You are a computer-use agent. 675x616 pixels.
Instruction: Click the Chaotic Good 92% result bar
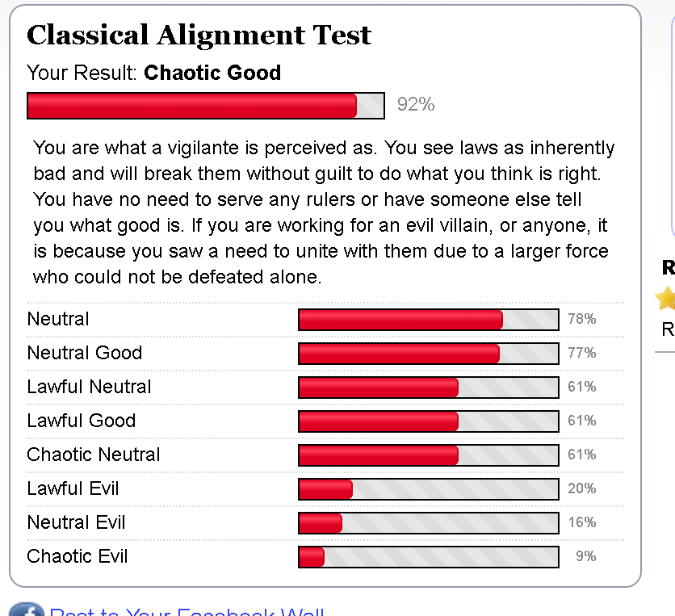[x=206, y=106]
